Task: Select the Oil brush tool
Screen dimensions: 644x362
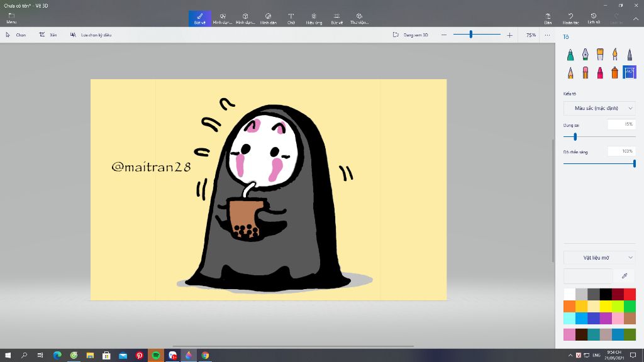Action: pos(600,55)
